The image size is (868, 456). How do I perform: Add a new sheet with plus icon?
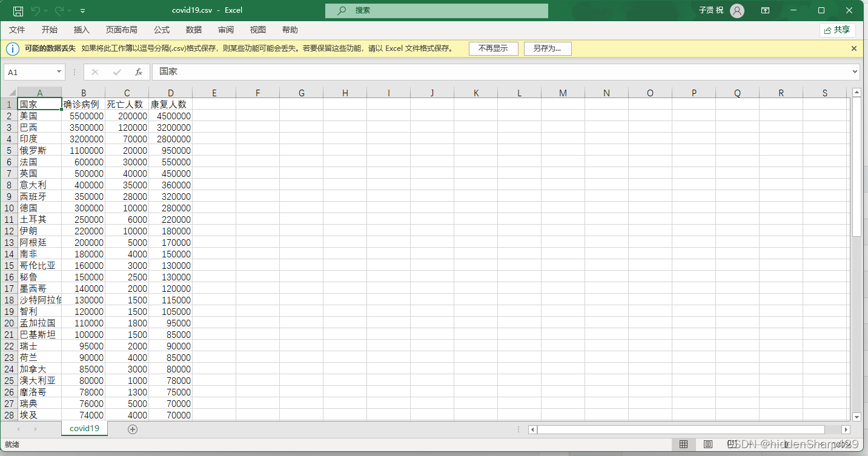(x=133, y=429)
